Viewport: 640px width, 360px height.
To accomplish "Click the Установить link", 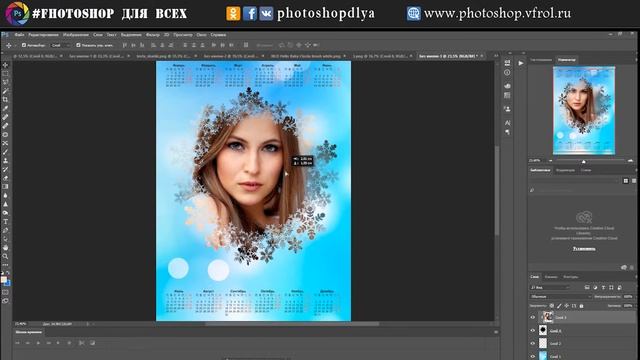I will (584, 249).
